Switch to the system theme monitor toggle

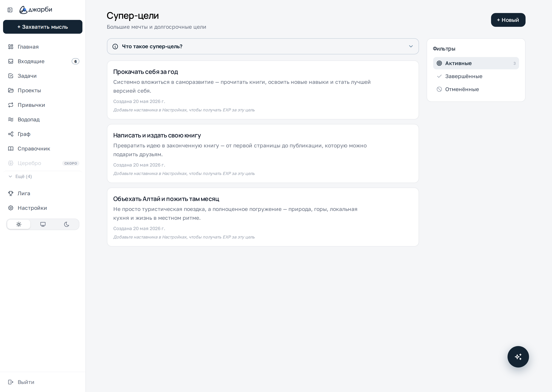coord(43,224)
